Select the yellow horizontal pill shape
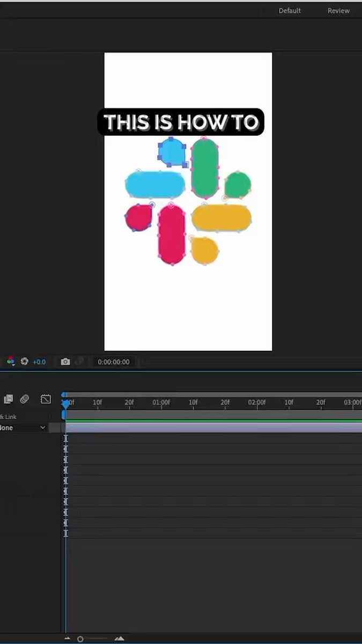362x644 pixels. 221,218
